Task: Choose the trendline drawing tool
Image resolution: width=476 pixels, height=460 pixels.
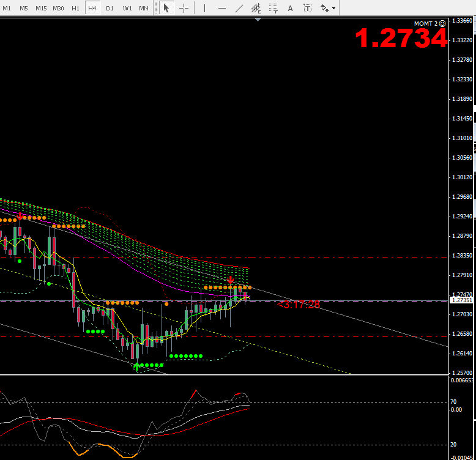Action: [x=239, y=9]
